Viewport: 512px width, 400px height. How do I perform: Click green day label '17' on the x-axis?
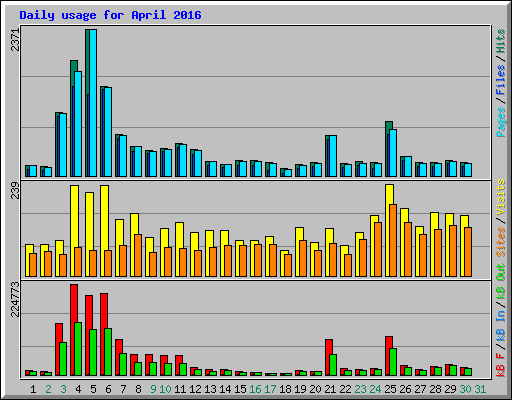pos(270,389)
